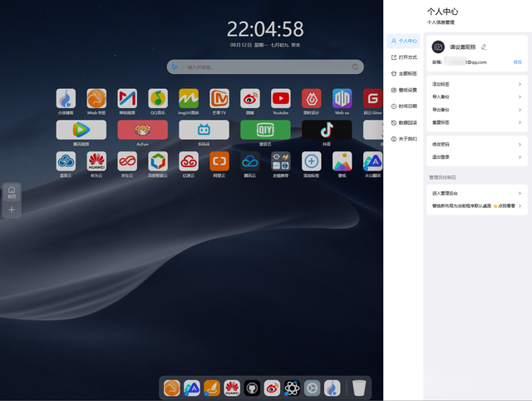532x401 pixels.
Task: Open the 微博 shortcut in the grid
Action: coord(250,98)
